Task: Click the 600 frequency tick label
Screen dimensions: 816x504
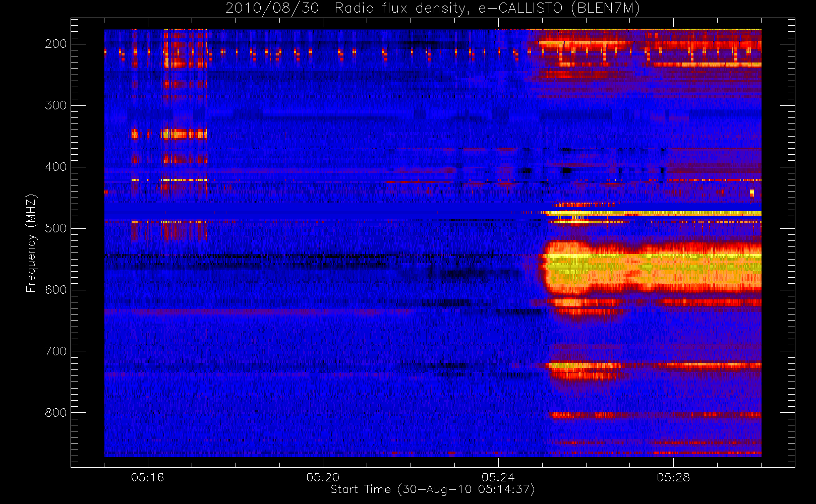Action: [x=56, y=290]
